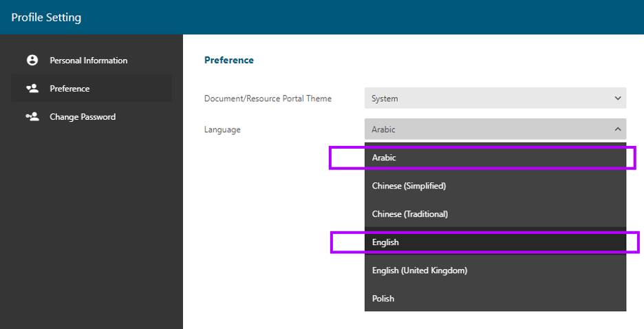Select the plain English language option
Viewport: 644px width, 329px height.
(x=385, y=242)
